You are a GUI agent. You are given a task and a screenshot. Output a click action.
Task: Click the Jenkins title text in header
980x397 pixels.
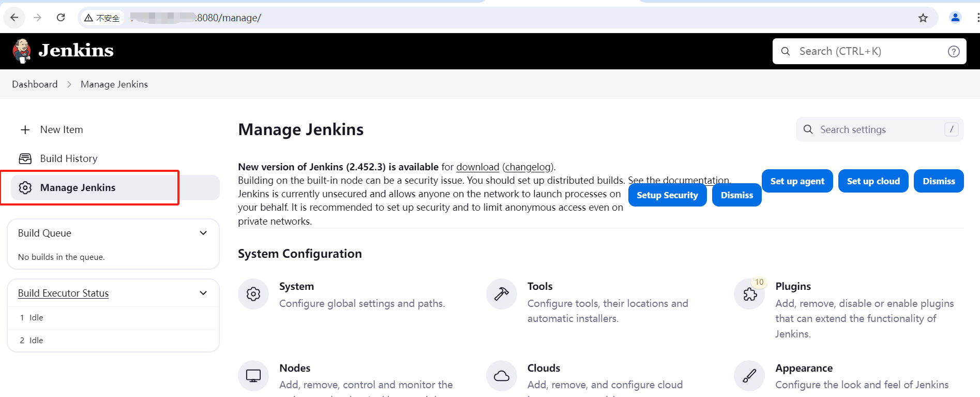pos(76,51)
